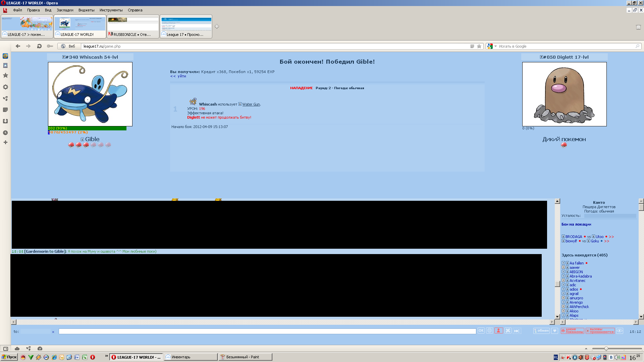Click the Opera Turbo speedometer status icon

click(x=40, y=349)
